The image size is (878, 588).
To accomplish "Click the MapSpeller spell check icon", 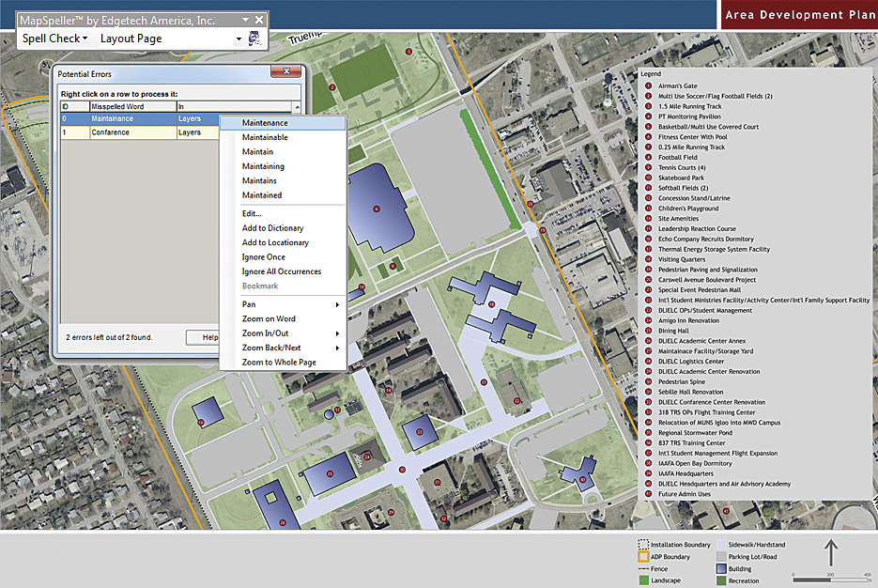I will click(253, 39).
